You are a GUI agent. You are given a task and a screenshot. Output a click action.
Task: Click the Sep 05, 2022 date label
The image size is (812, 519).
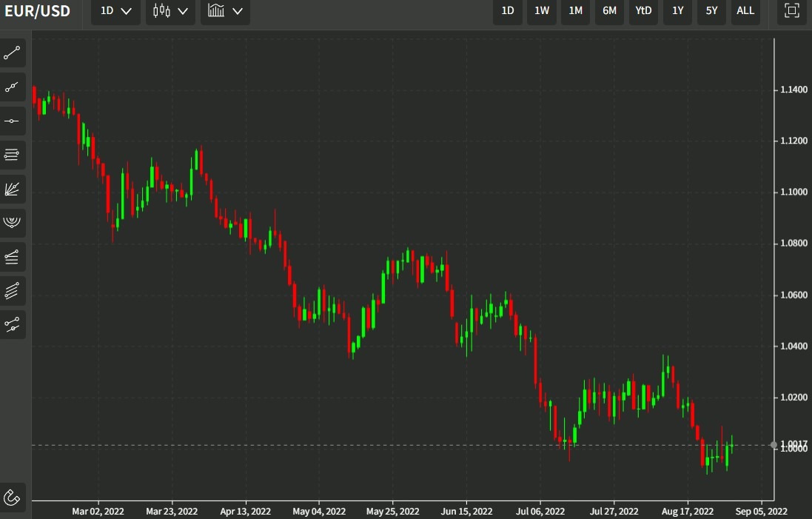761,512
